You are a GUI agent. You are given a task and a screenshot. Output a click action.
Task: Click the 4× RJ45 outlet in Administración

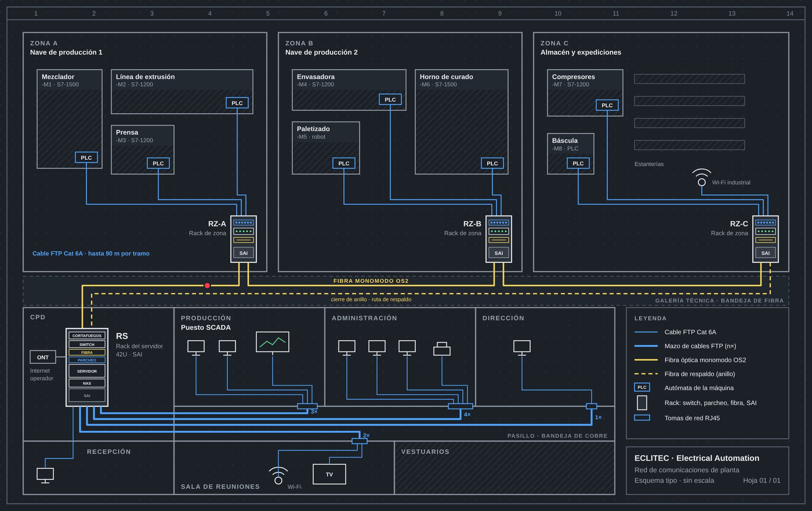point(460,406)
